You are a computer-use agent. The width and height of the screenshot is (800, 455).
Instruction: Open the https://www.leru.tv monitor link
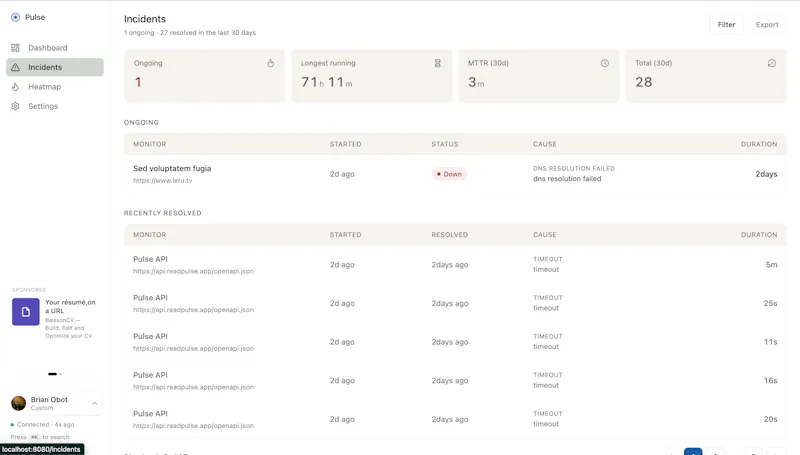(163, 181)
